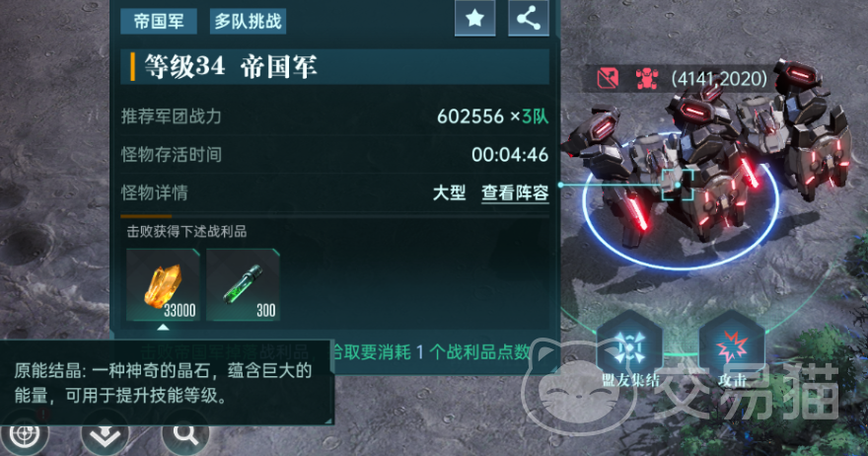Open the magnifier search icon
Screen dimensions: 868x456
coord(185,435)
